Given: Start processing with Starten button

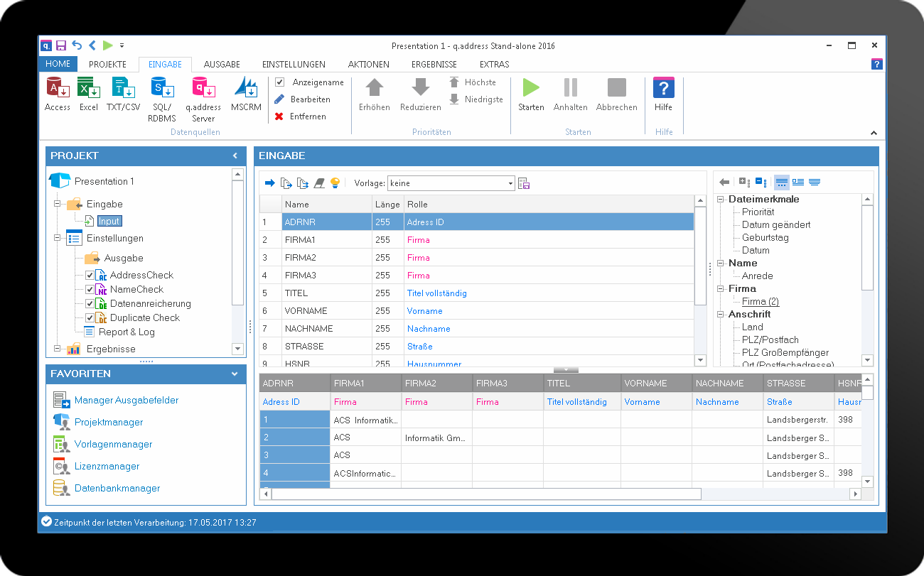Looking at the screenshot, I should point(531,94).
